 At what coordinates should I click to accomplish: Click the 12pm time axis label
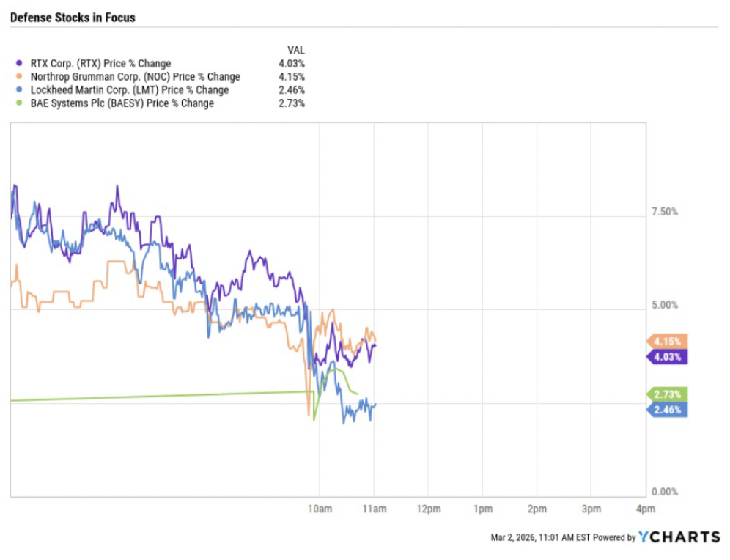pos(428,509)
